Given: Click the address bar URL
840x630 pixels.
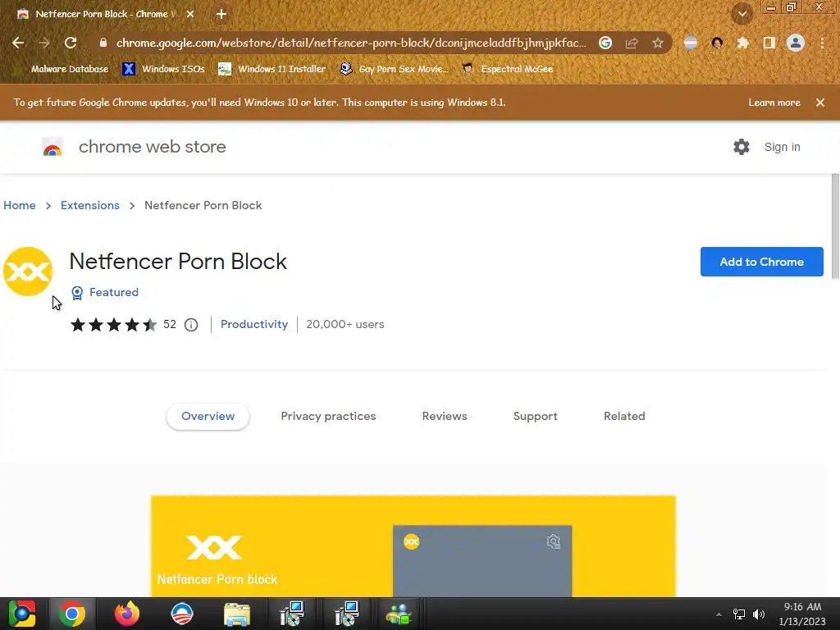Looking at the screenshot, I should (351, 43).
